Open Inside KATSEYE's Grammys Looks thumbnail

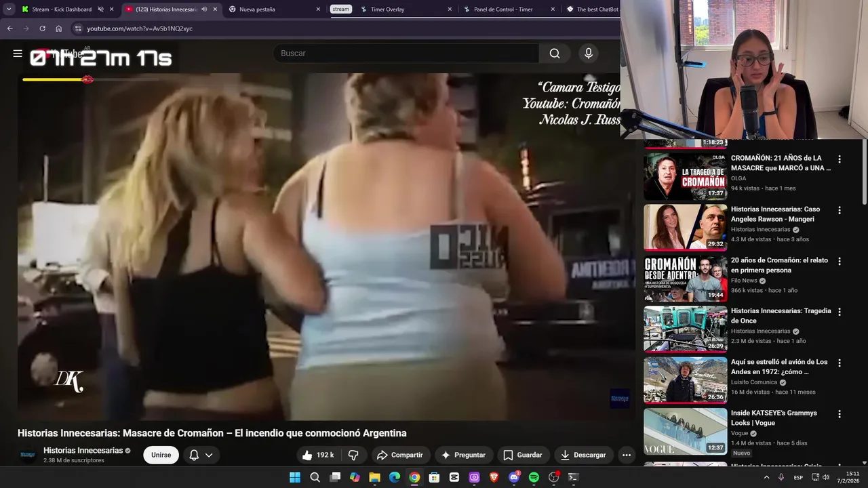tap(685, 431)
